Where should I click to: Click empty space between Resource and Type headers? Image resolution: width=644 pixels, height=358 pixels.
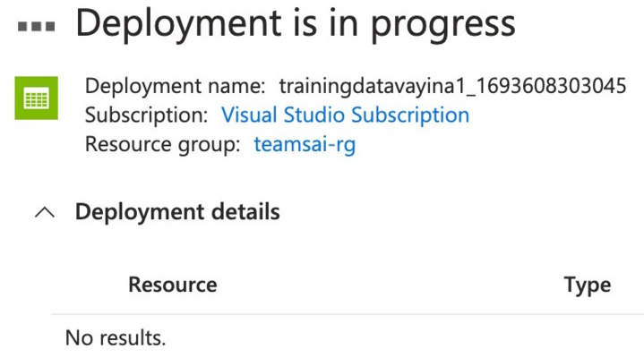click(x=385, y=286)
